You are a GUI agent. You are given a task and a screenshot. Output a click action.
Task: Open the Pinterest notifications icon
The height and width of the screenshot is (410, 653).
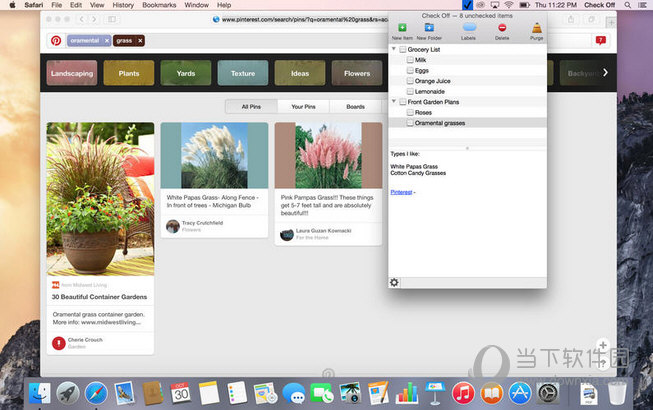click(x=601, y=40)
